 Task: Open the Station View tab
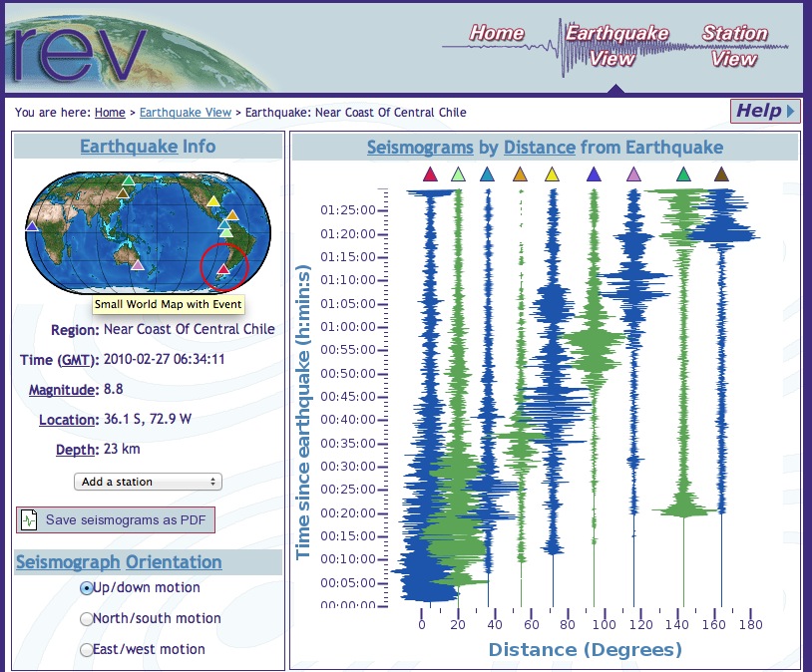coord(735,45)
